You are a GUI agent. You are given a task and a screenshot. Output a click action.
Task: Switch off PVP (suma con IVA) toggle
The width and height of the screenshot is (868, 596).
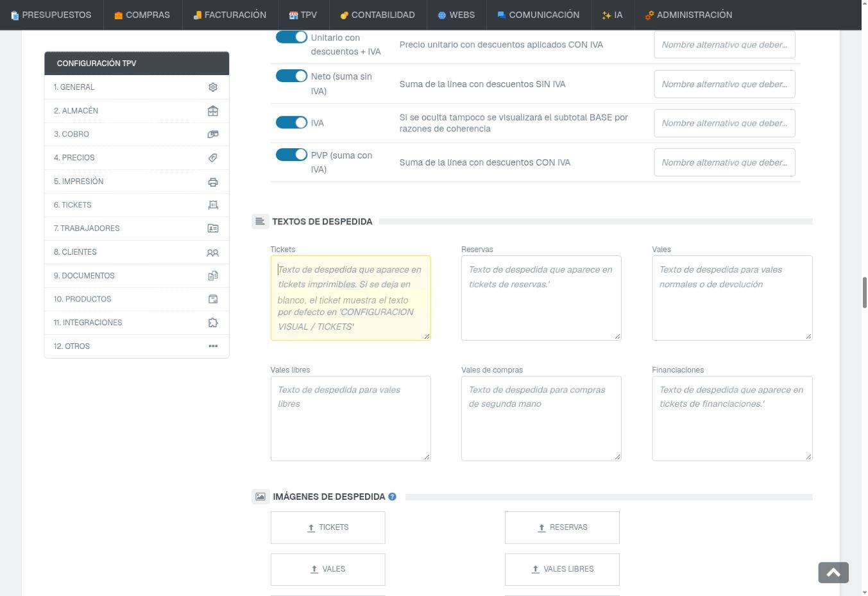tap(291, 155)
